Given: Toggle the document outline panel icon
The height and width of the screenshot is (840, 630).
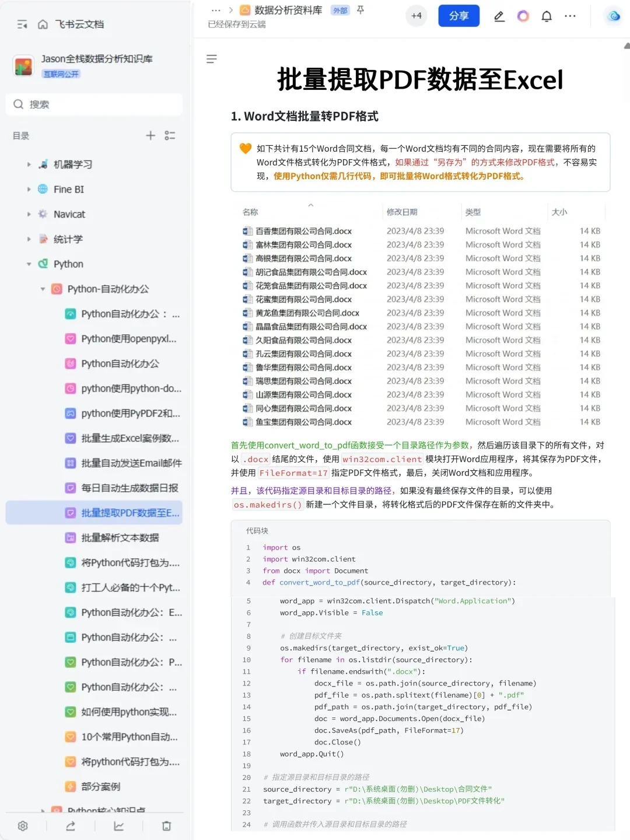Looking at the screenshot, I should coord(212,59).
